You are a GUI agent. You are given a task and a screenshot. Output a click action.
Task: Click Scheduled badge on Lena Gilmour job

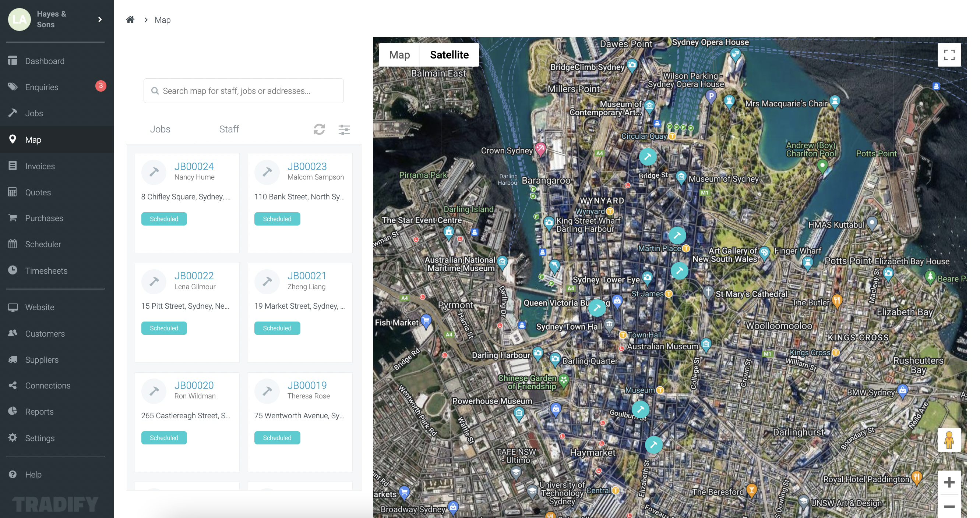tap(164, 328)
